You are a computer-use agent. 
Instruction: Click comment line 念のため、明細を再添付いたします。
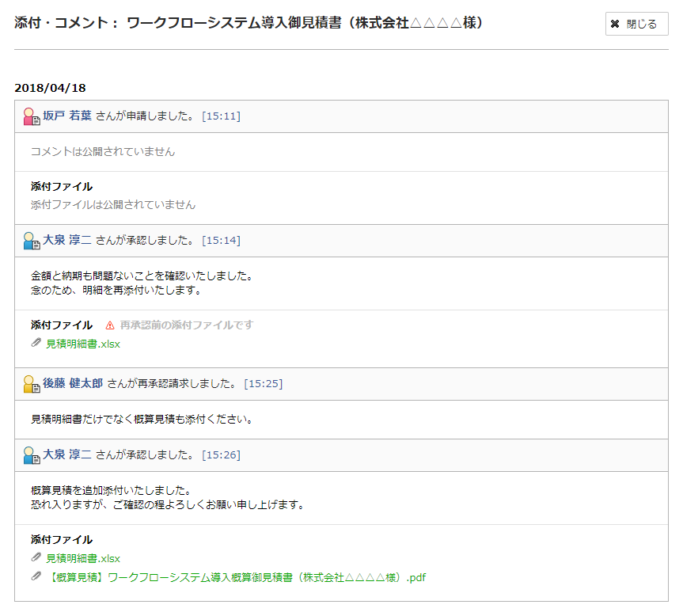pyautogui.click(x=116, y=291)
